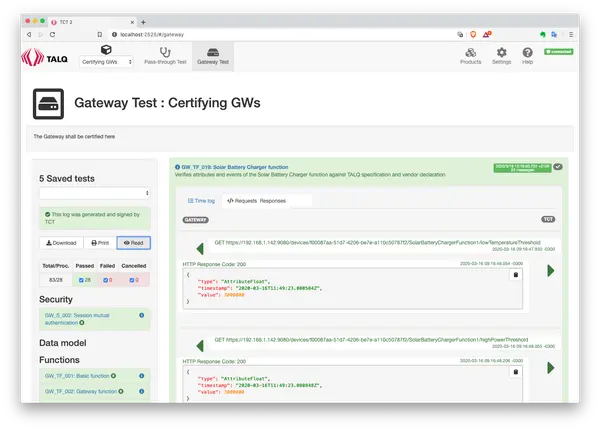Click info icon beside GW_TF_001 Basic function
600x430 pixels.
click(x=113, y=375)
